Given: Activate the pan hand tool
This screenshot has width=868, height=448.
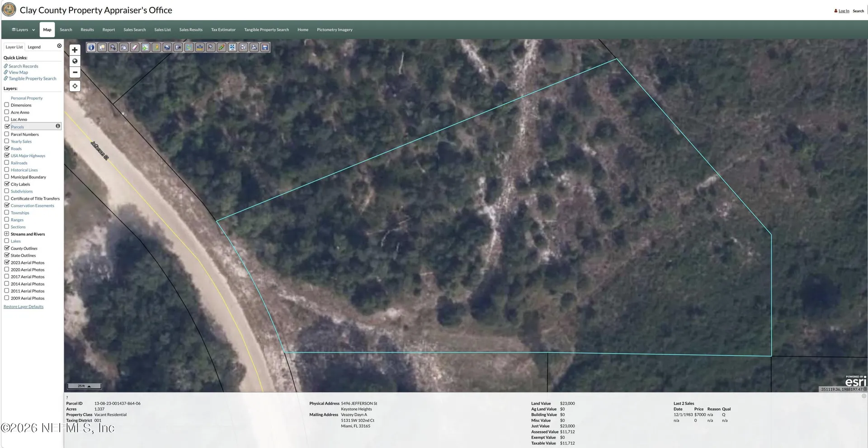Looking at the screenshot, I should point(124,47).
